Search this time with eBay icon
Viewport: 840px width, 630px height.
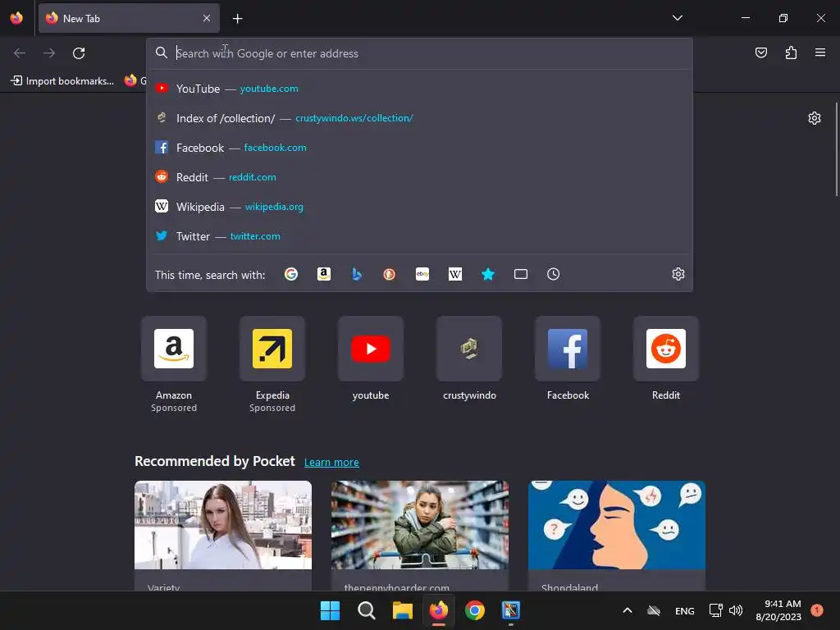pyautogui.click(x=422, y=274)
